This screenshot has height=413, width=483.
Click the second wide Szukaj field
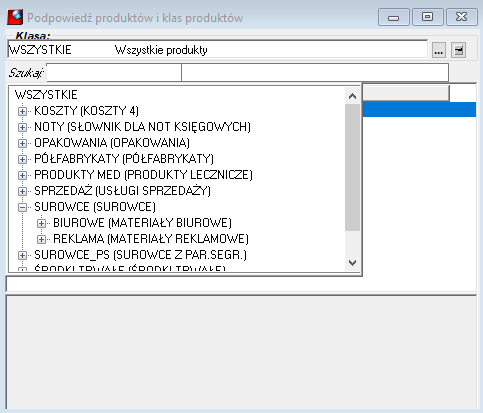[x=315, y=72]
